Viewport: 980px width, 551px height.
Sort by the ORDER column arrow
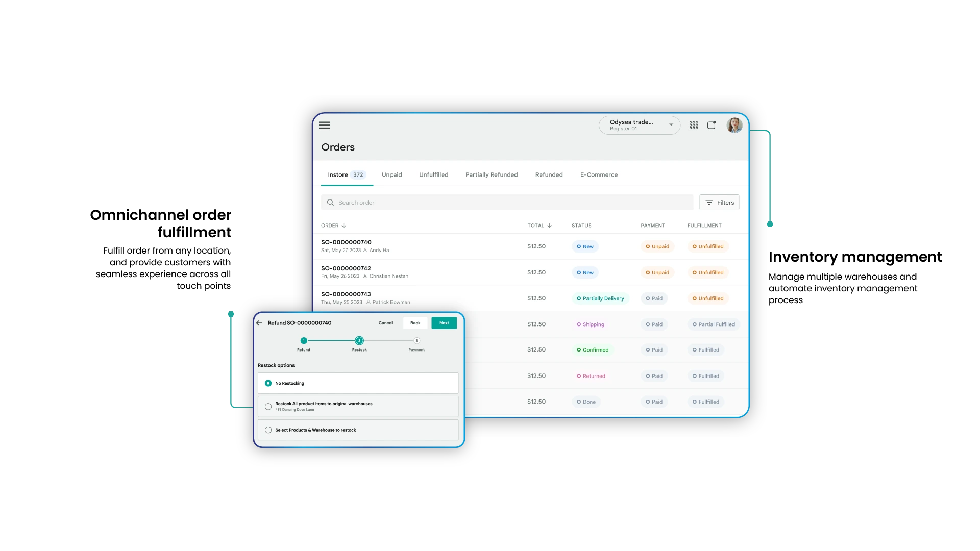(344, 225)
